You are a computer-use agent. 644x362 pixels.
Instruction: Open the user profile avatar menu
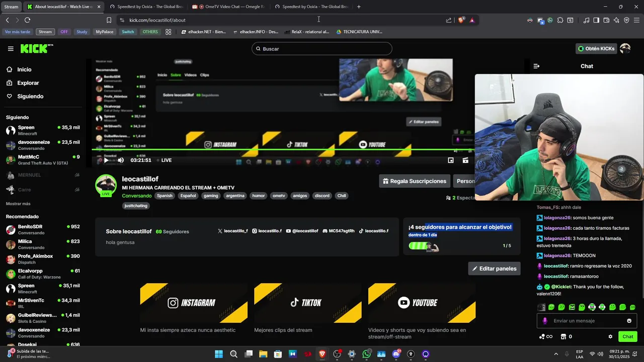(625, 49)
